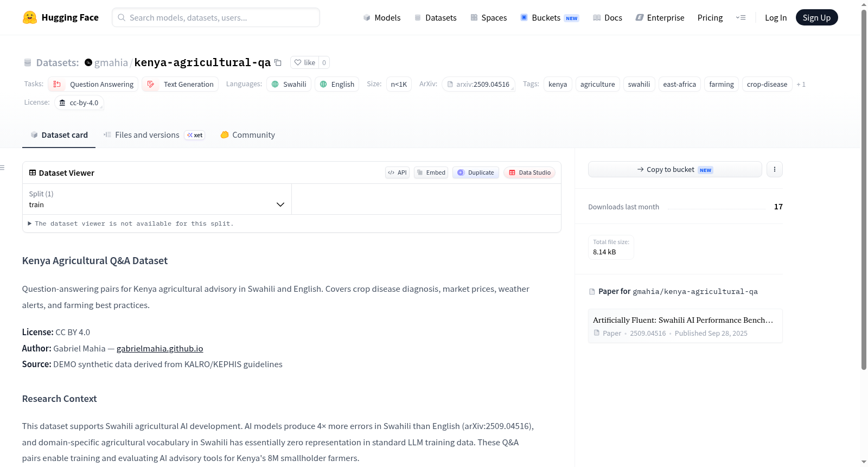The height and width of the screenshot is (467, 868).
Task: Click the Hugging Face logo icon
Action: point(30,17)
